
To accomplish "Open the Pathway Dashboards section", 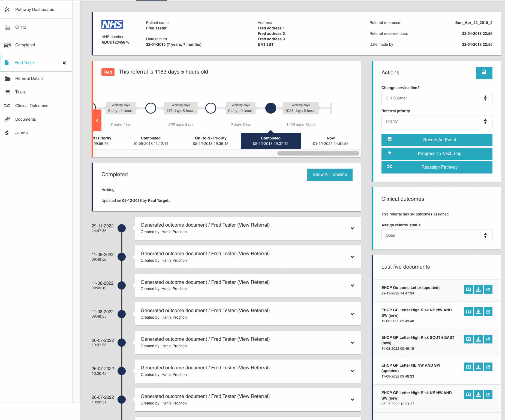I will click(35, 10).
